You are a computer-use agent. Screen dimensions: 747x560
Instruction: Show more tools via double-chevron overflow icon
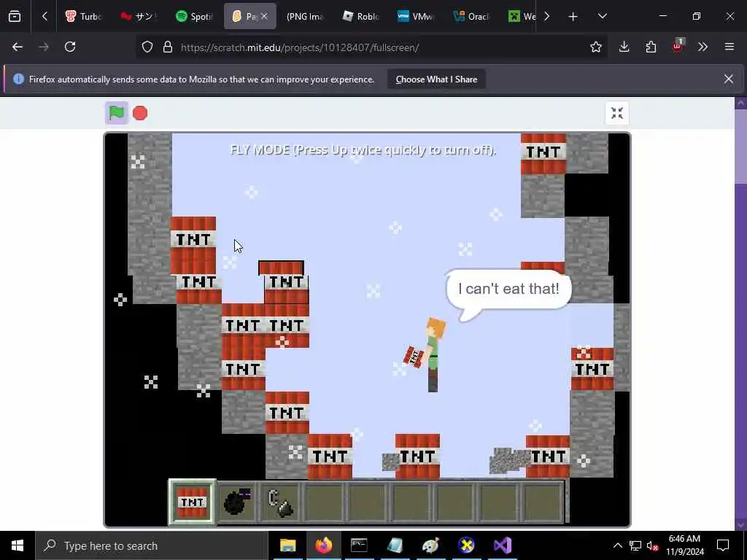[x=703, y=47]
